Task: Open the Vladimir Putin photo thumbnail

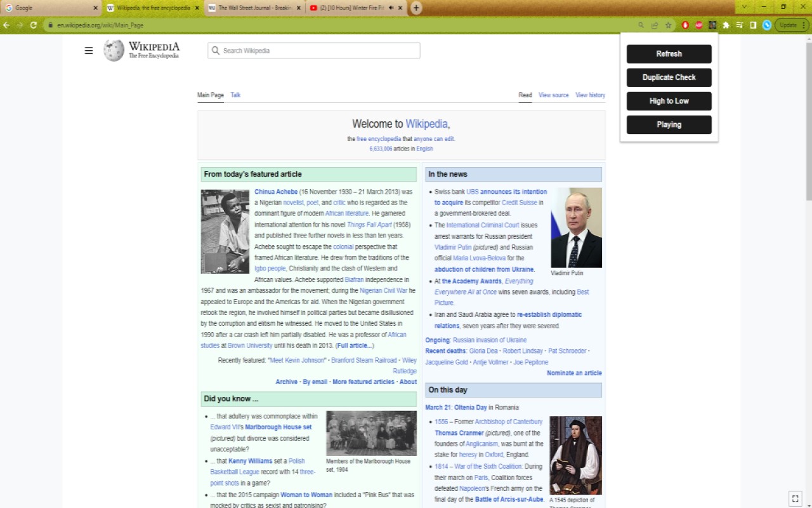Action: (576, 227)
